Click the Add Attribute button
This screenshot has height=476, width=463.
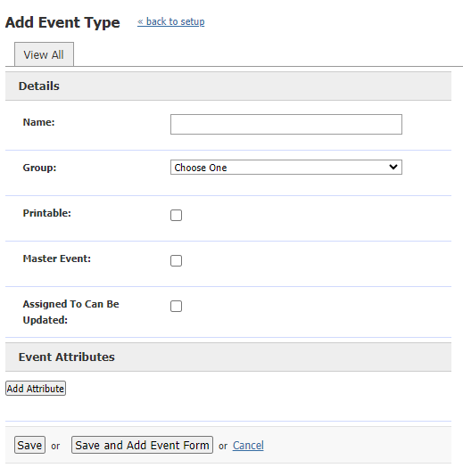[x=36, y=389]
